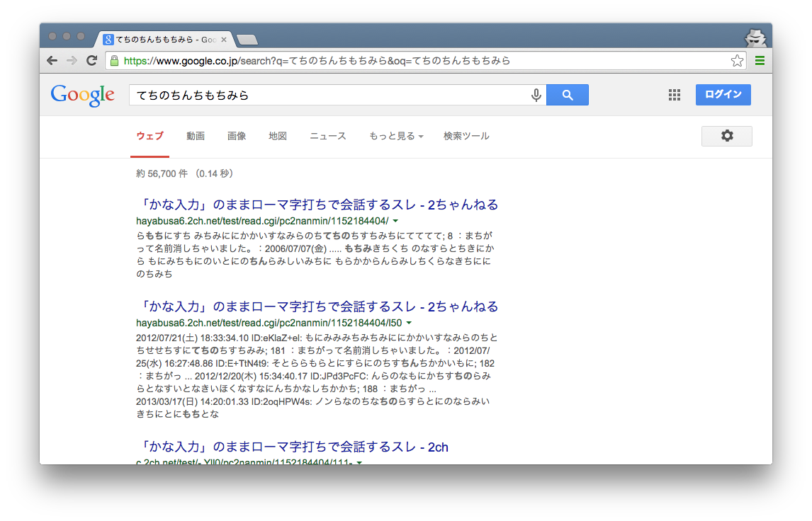Switch to the ニュース tab
The height and width of the screenshot is (521, 812).
coord(328,136)
